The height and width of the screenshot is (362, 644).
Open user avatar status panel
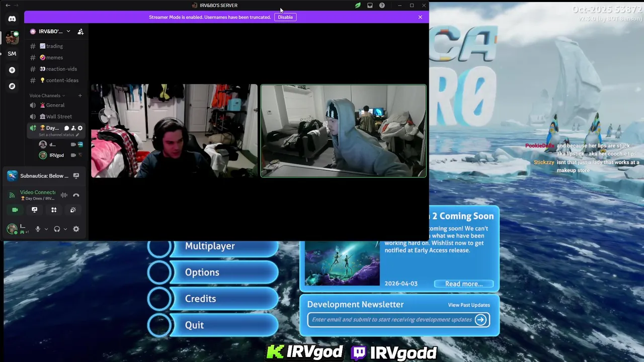(12, 229)
